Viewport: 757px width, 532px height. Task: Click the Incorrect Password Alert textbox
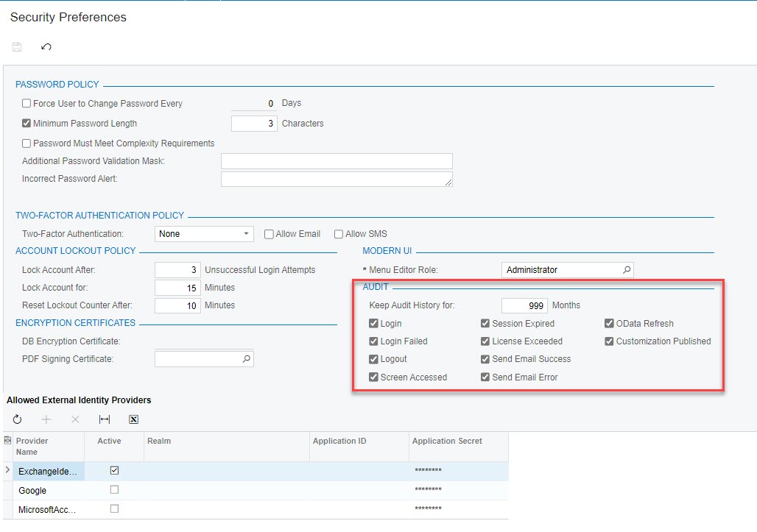[337, 179]
